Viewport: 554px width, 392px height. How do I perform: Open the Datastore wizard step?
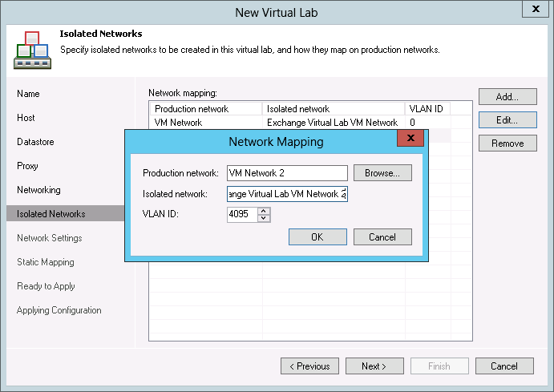(35, 142)
